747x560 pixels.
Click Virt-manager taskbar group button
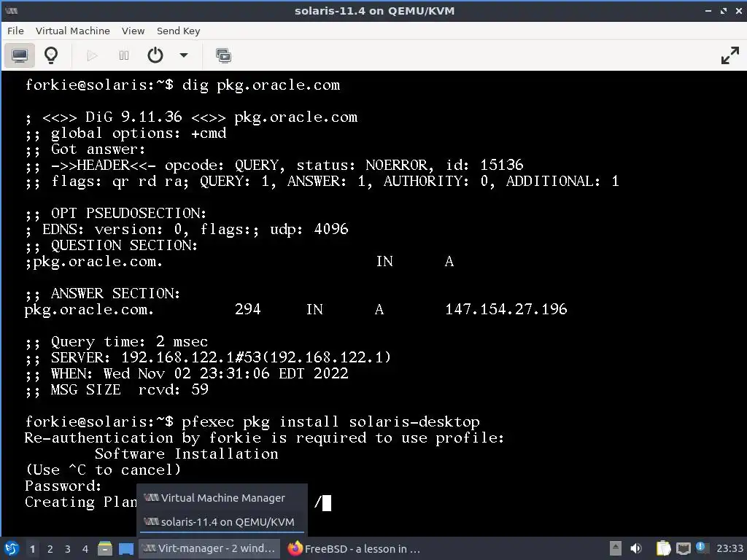click(209, 548)
